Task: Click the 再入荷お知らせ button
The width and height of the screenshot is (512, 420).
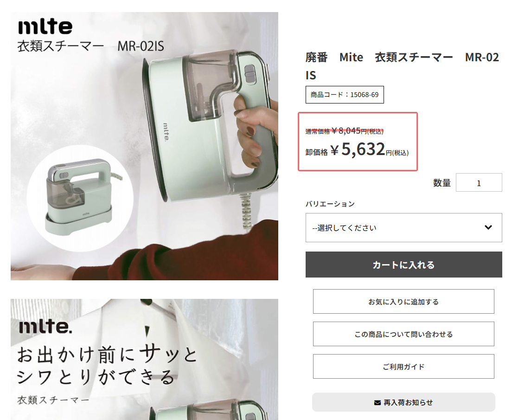Action: point(403,402)
